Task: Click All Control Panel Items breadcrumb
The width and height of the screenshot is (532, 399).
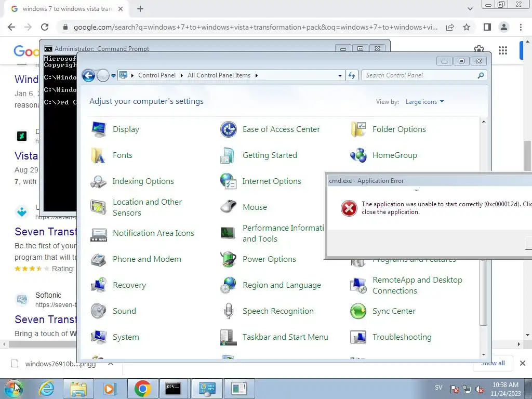Action: [219, 75]
